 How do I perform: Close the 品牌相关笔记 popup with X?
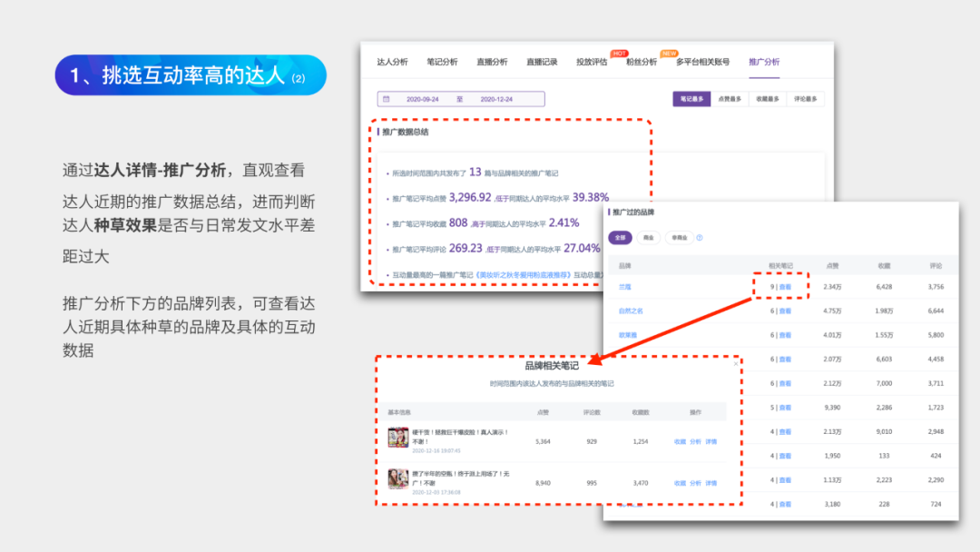click(x=735, y=365)
